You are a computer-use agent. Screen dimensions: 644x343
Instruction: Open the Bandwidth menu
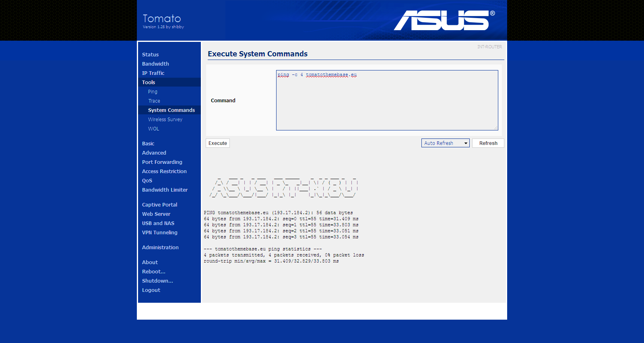point(155,64)
